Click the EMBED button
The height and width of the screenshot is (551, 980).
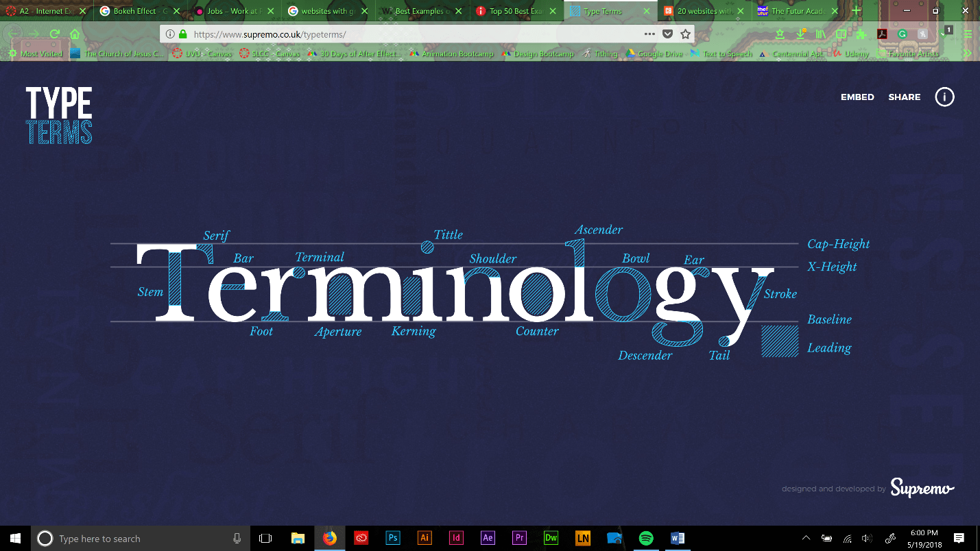[x=857, y=97]
